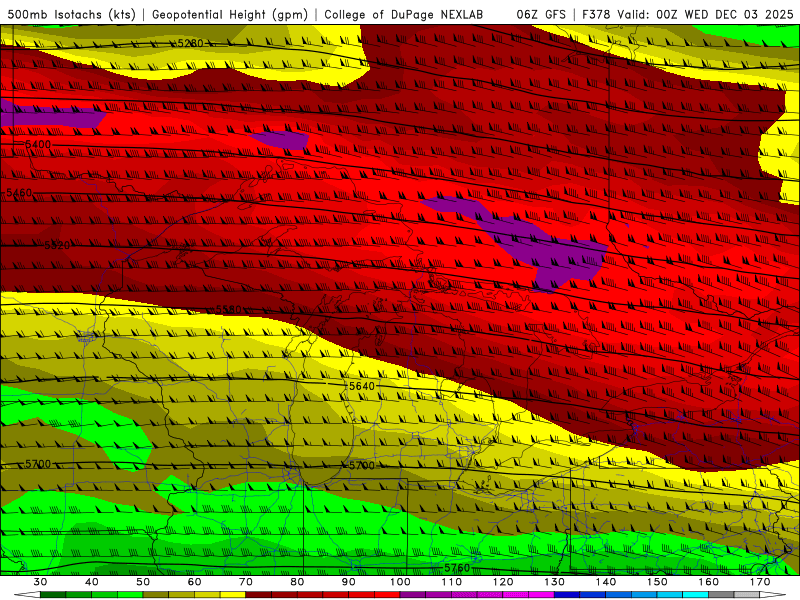
Task: Click the 5280 height contour label
Action: [190, 43]
